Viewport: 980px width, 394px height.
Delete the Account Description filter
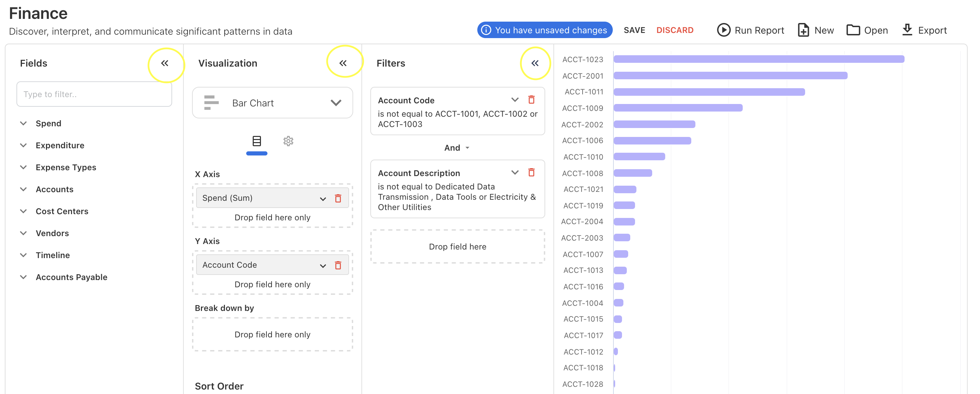pos(531,172)
